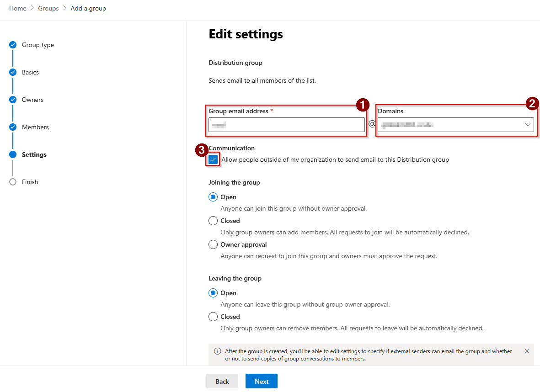
Task: Click the Back button
Action: tap(222, 381)
